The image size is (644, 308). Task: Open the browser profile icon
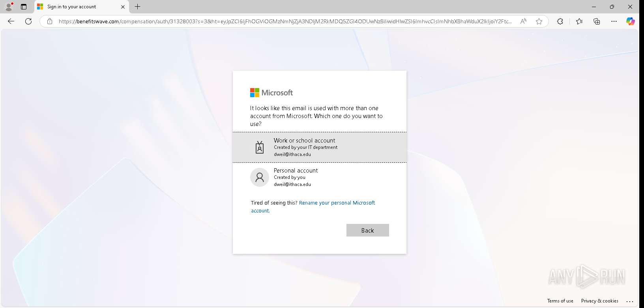(x=9, y=7)
